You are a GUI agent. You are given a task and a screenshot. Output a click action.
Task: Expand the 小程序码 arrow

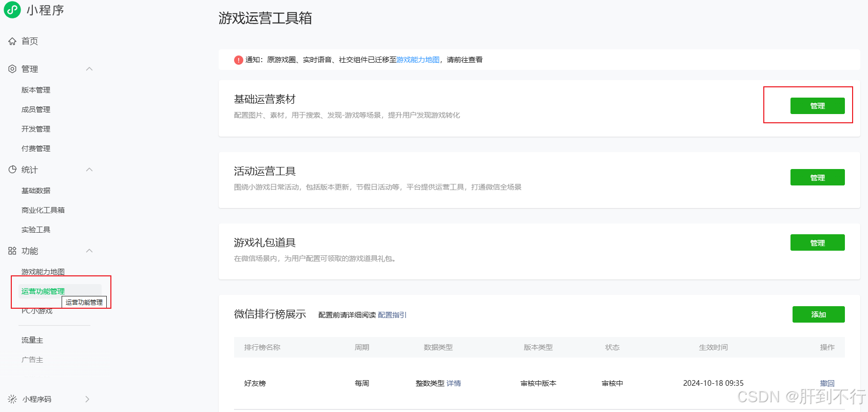(x=87, y=399)
